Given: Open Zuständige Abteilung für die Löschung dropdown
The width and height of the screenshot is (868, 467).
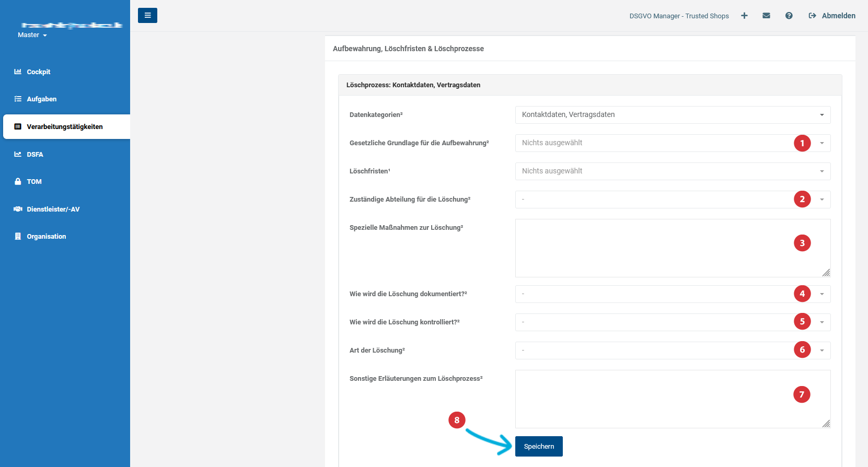Looking at the screenshot, I should click(673, 200).
